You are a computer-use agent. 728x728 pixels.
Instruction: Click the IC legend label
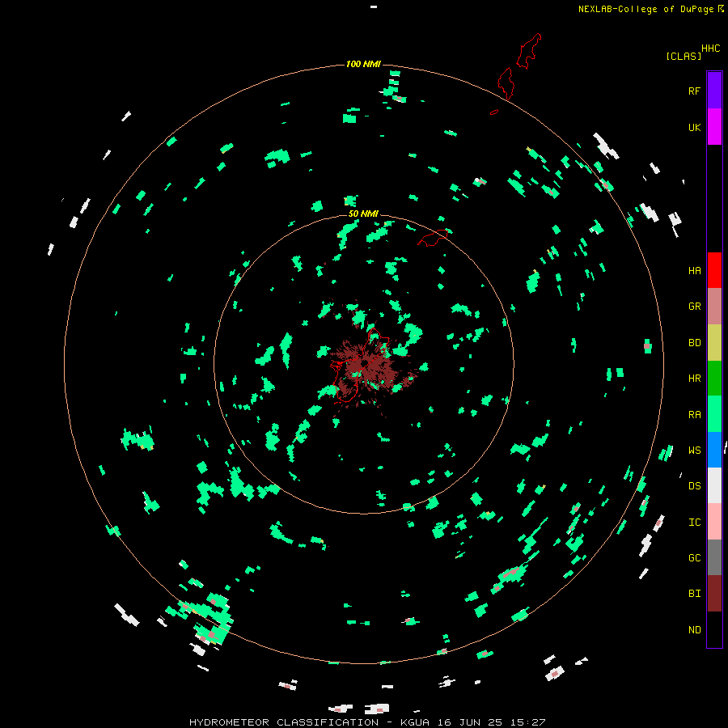pos(694,523)
